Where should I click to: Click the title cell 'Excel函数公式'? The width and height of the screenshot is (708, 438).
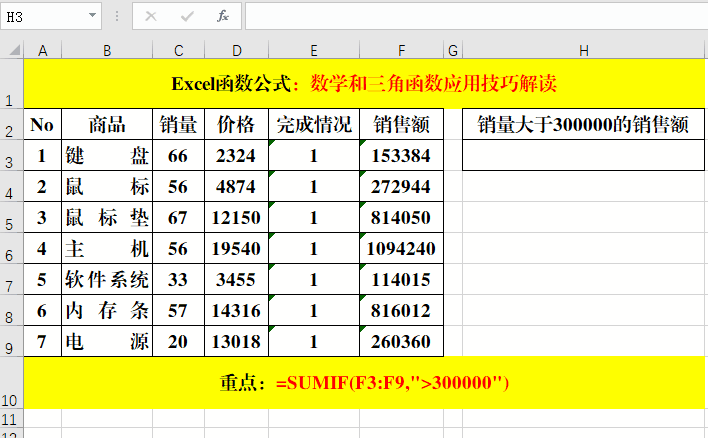[x=364, y=84]
